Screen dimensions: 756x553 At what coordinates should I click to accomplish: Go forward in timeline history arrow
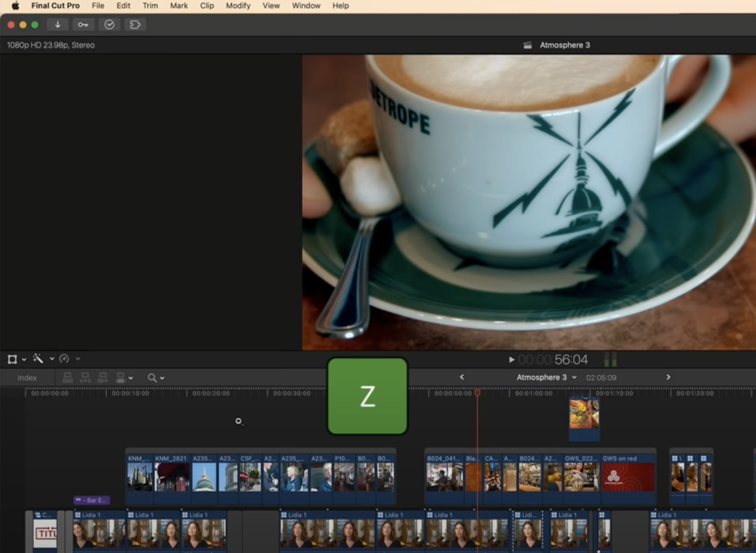(668, 377)
